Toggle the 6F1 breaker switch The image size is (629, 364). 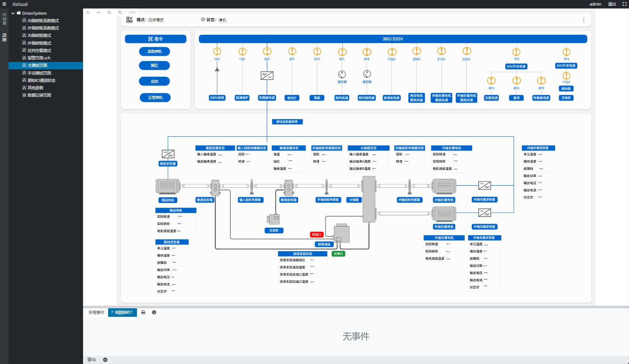(342, 51)
